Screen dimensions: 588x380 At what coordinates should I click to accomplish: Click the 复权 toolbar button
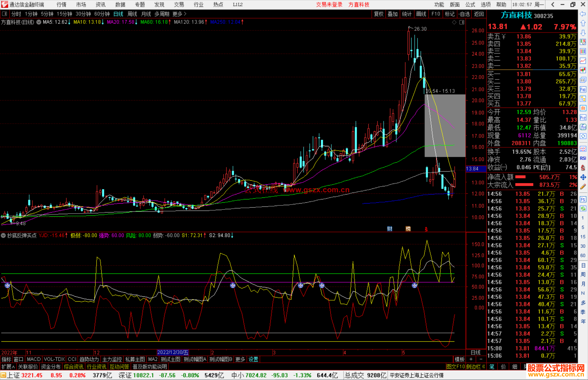[378, 14]
